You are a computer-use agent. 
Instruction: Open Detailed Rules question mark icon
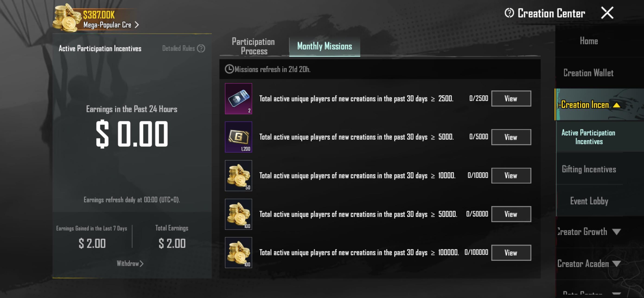click(201, 48)
